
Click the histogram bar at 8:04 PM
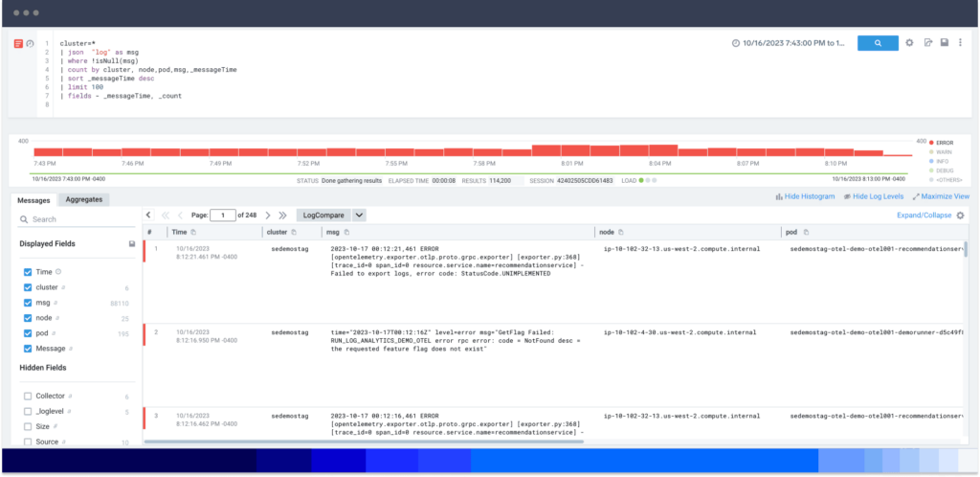(x=663, y=150)
